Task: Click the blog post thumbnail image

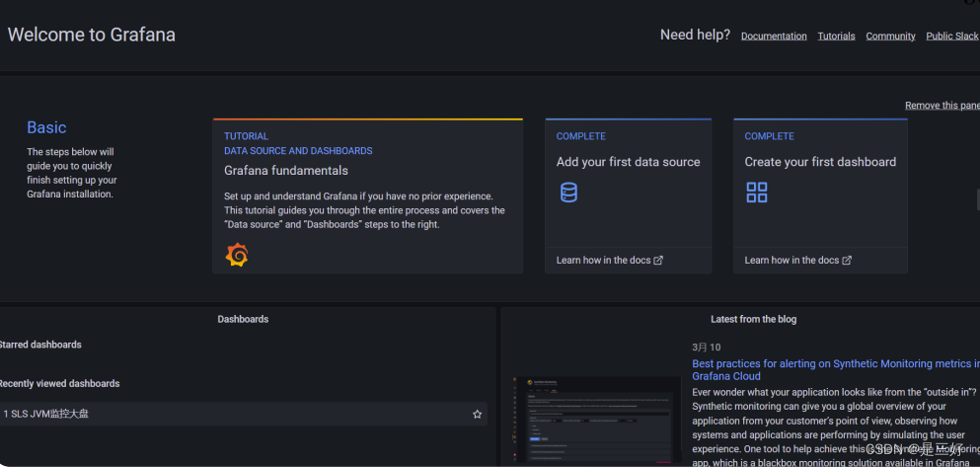Action: pyautogui.click(x=596, y=420)
